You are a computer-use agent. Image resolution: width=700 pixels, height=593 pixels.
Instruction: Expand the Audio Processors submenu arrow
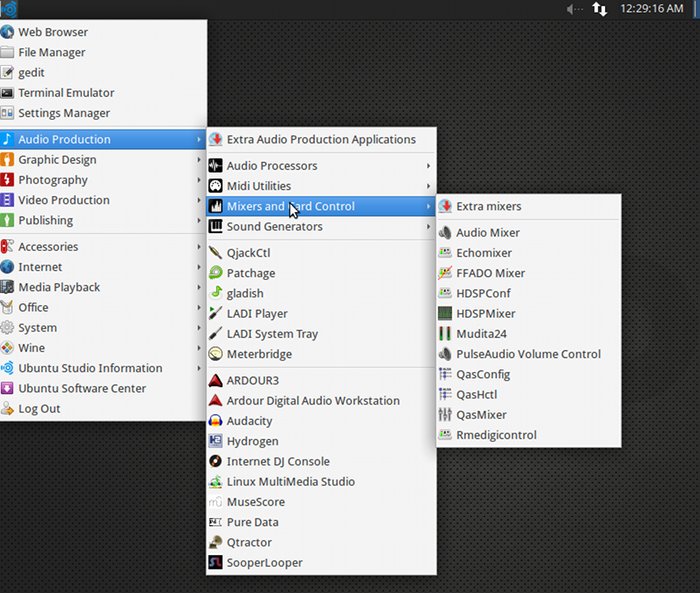(x=428, y=166)
